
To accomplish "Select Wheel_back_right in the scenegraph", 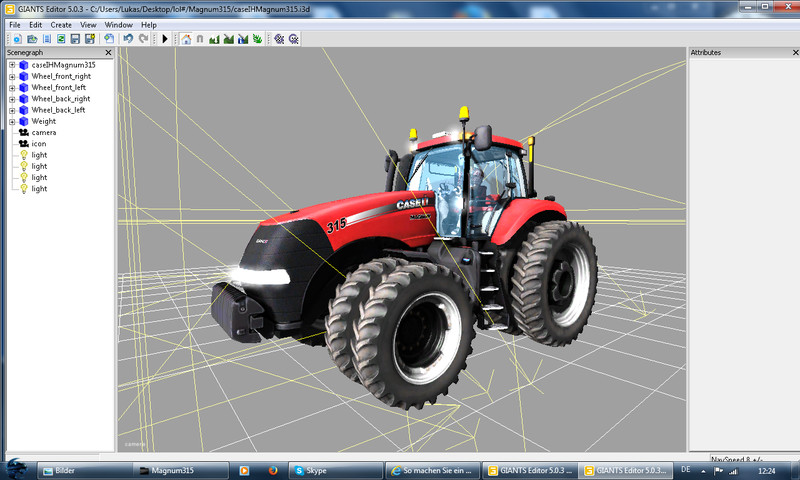I will (x=61, y=98).
